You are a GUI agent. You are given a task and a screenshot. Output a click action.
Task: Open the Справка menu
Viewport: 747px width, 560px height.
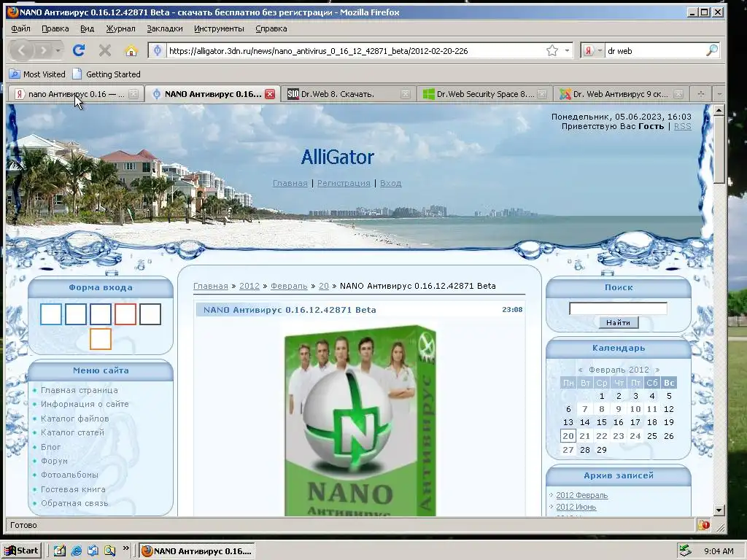(271, 28)
